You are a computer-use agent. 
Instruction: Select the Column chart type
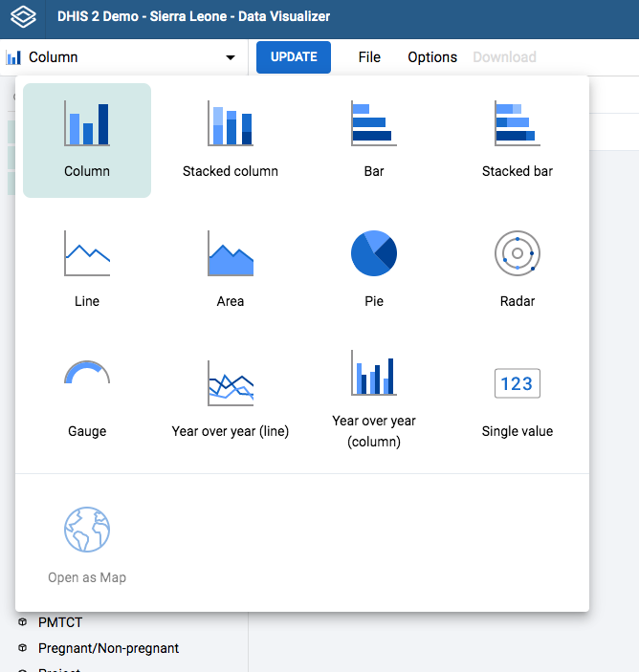pos(87,141)
